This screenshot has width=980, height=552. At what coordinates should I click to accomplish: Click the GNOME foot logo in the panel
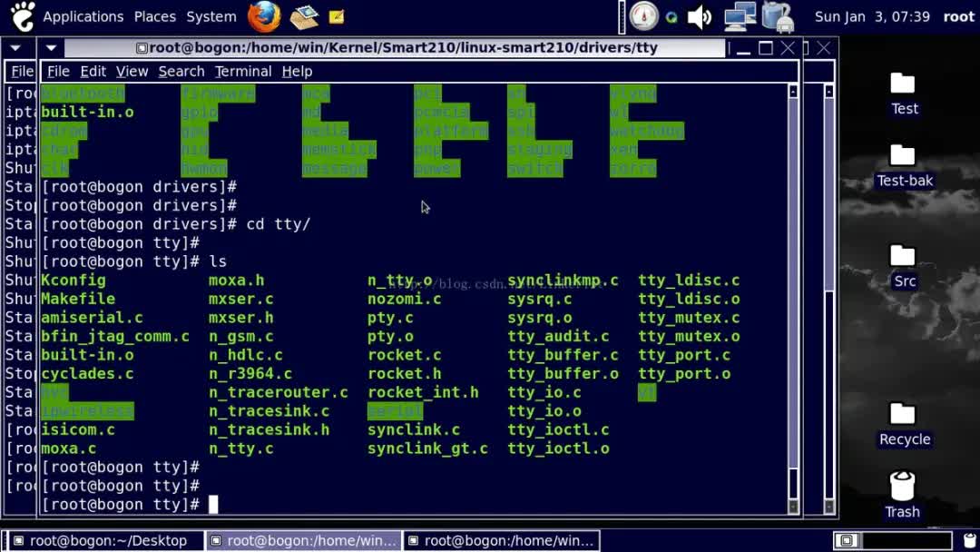coord(21,15)
